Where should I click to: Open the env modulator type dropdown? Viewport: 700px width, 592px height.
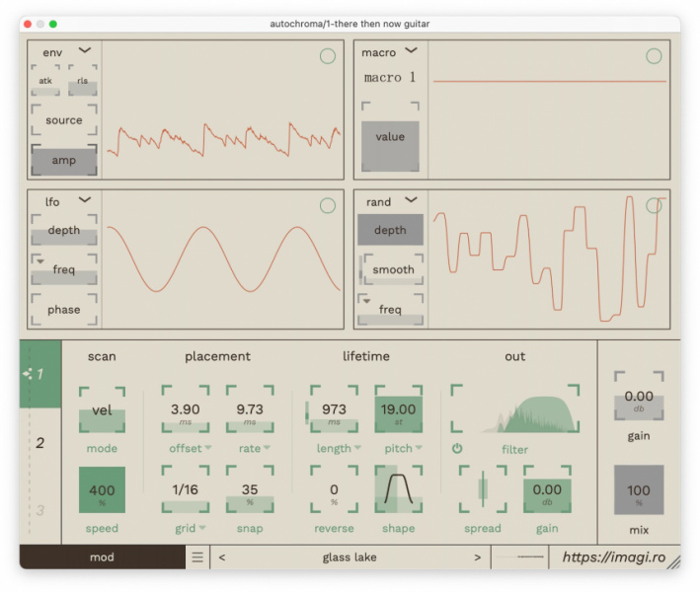pyautogui.click(x=85, y=50)
